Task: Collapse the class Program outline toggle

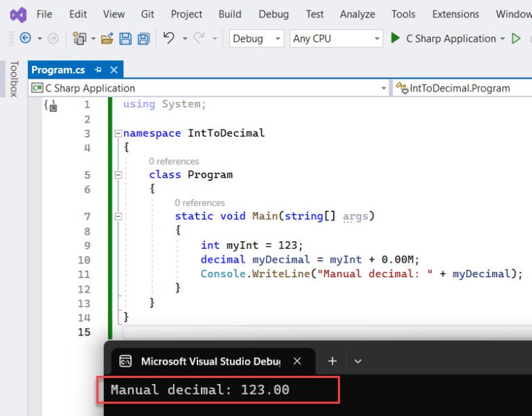Action: pyautogui.click(x=118, y=175)
